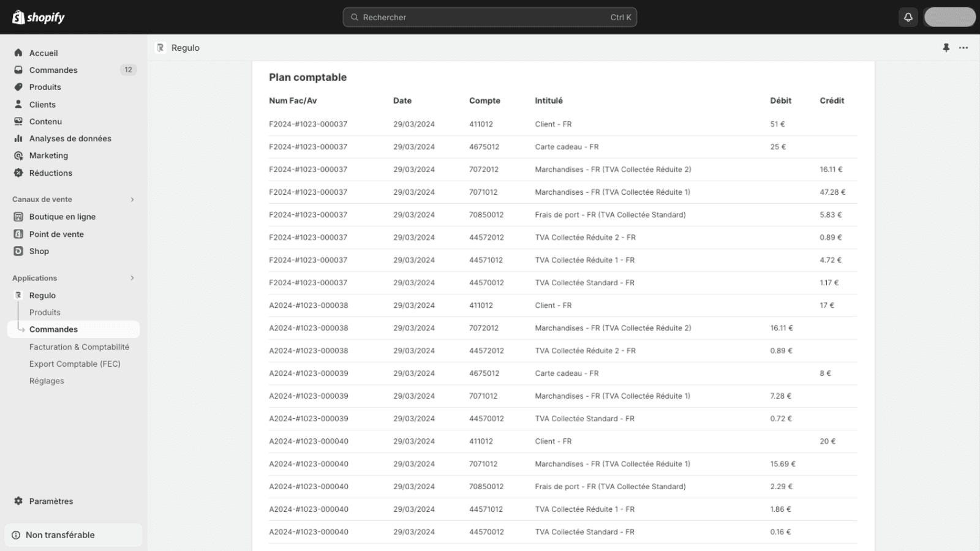Image resolution: width=980 pixels, height=551 pixels.
Task: Click the Rechercher search field
Action: (489, 17)
